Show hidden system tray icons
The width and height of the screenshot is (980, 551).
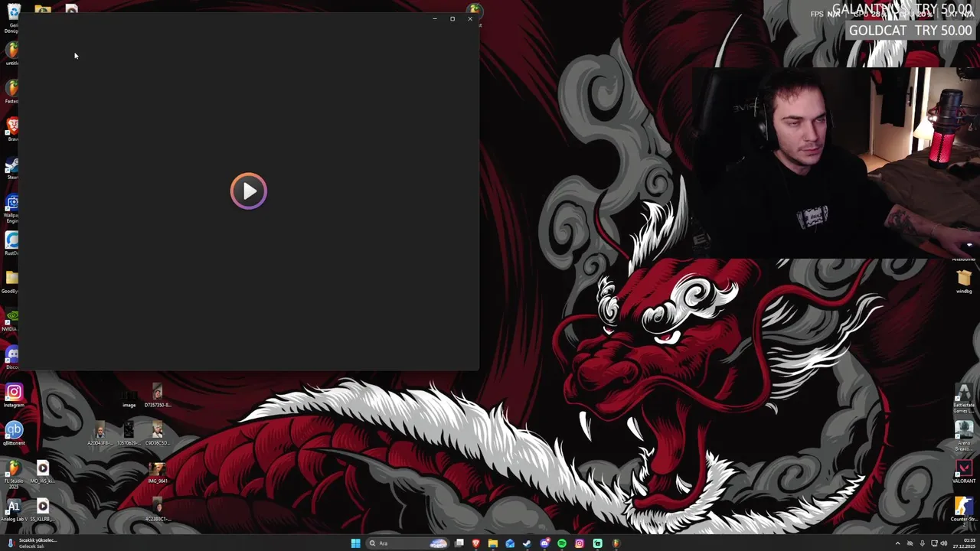coord(898,543)
